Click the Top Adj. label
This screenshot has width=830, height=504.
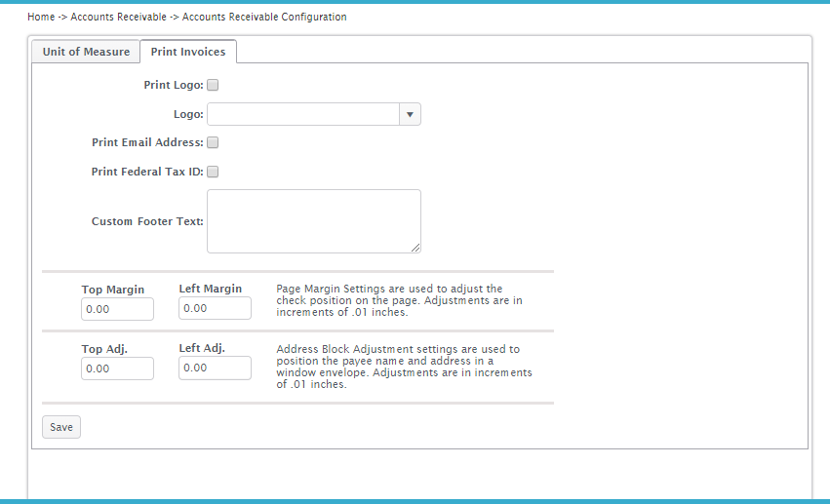(104, 349)
